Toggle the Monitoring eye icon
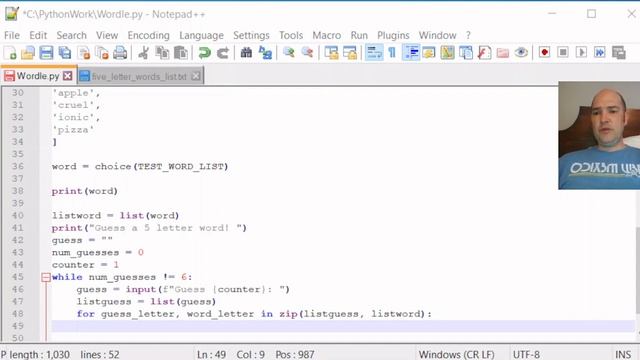Viewport: 640px width, 360px height. (521, 53)
